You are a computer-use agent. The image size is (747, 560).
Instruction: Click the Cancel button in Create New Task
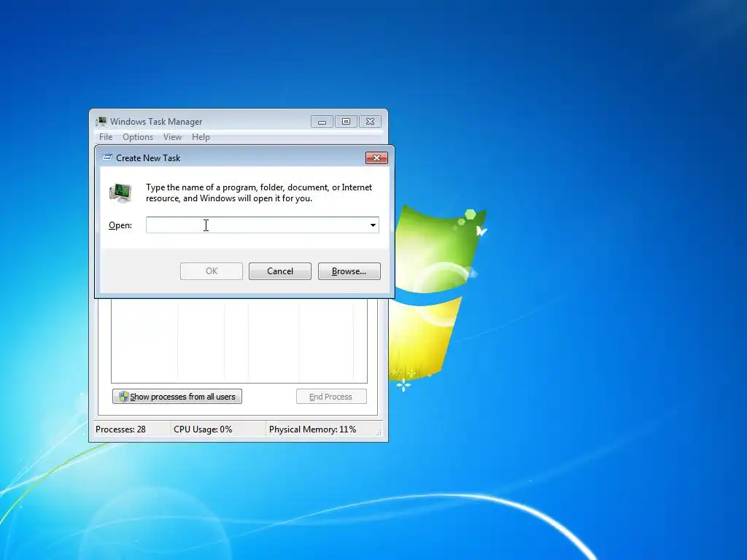click(280, 271)
